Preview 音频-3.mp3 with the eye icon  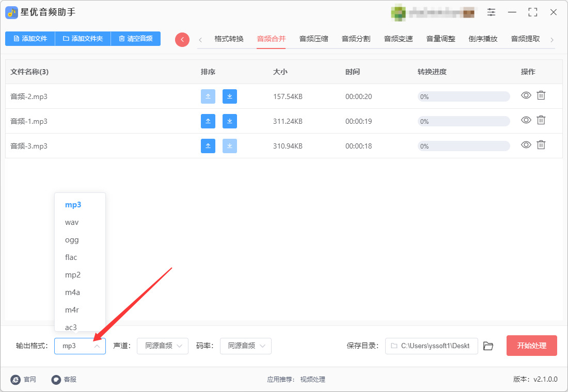[x=526, y=145]
